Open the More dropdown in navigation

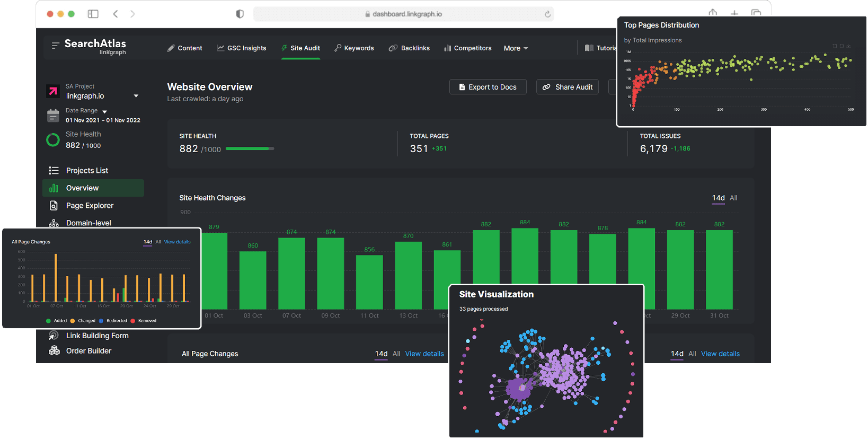tap(516, 48)
